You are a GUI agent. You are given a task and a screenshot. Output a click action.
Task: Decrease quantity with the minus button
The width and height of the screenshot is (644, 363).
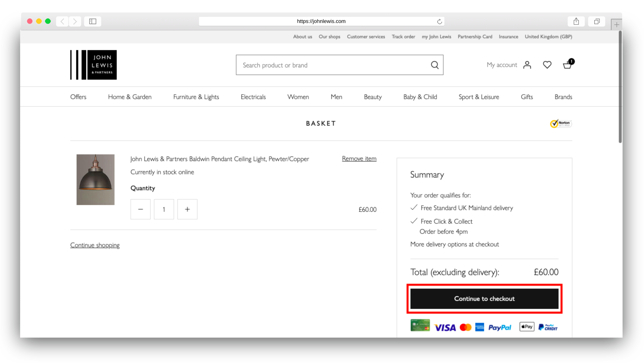pyautogui.click(x=140, y=209)
